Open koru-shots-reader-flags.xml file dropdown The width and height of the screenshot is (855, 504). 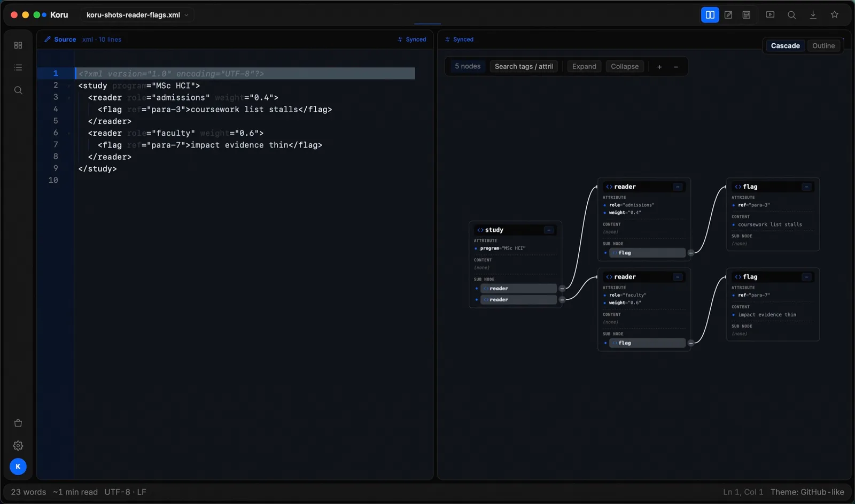click(138, 15)
